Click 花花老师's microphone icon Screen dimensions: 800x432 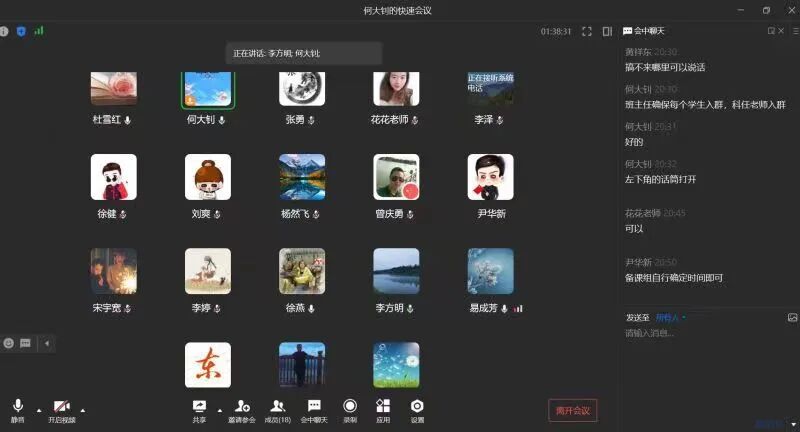click(415, 120)
